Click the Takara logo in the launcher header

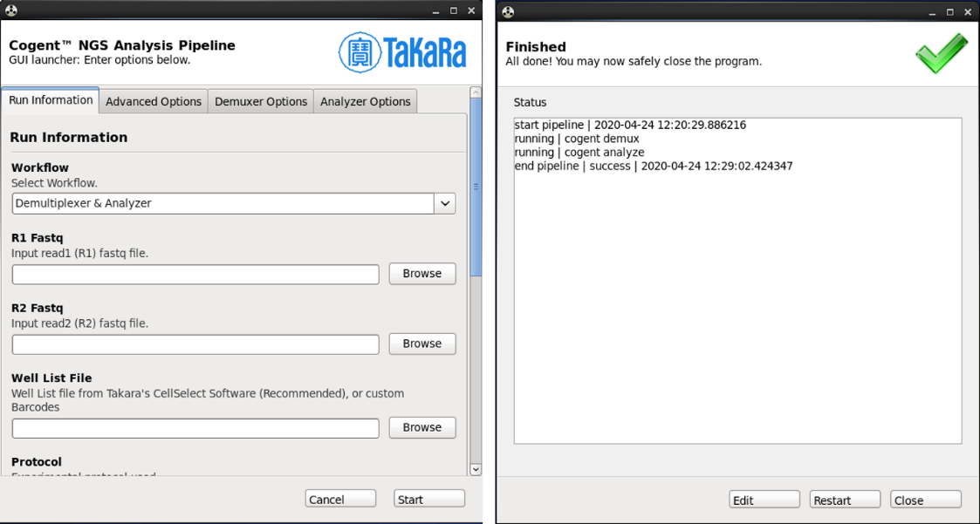[402, 52]
